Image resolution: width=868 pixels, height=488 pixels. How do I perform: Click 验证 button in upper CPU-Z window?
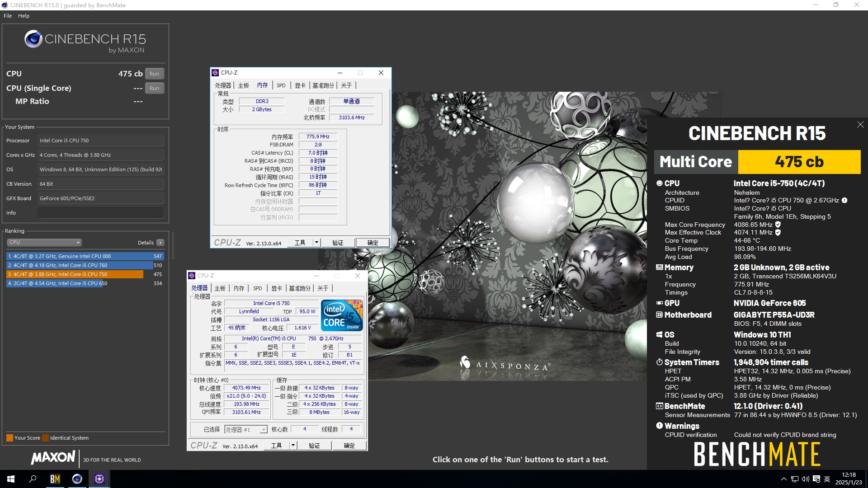pyautogui.click(x=338, y=243)
